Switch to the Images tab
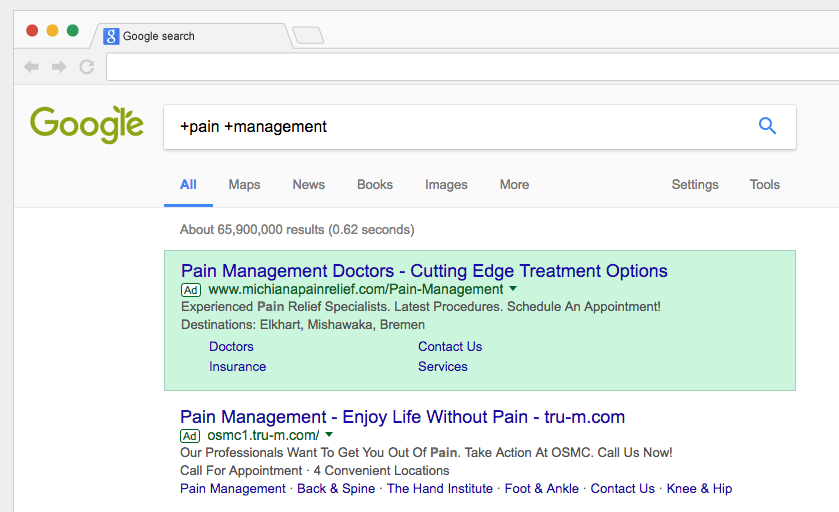 click(x=446, y=185)
